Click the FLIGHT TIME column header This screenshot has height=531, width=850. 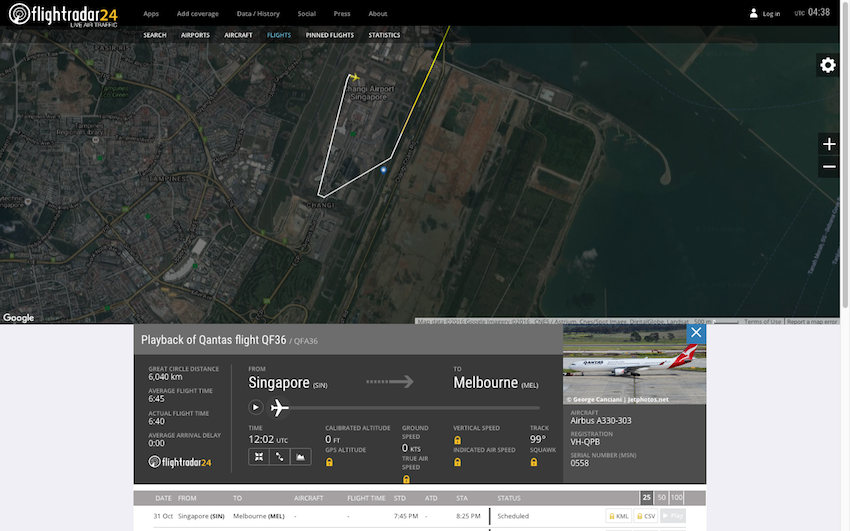(x=366, y=498)
